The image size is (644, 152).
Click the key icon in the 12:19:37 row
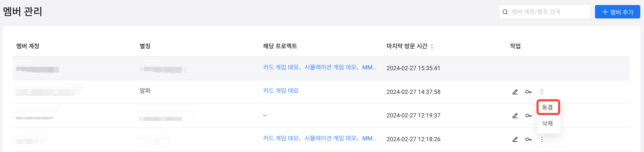coord(528,116)
